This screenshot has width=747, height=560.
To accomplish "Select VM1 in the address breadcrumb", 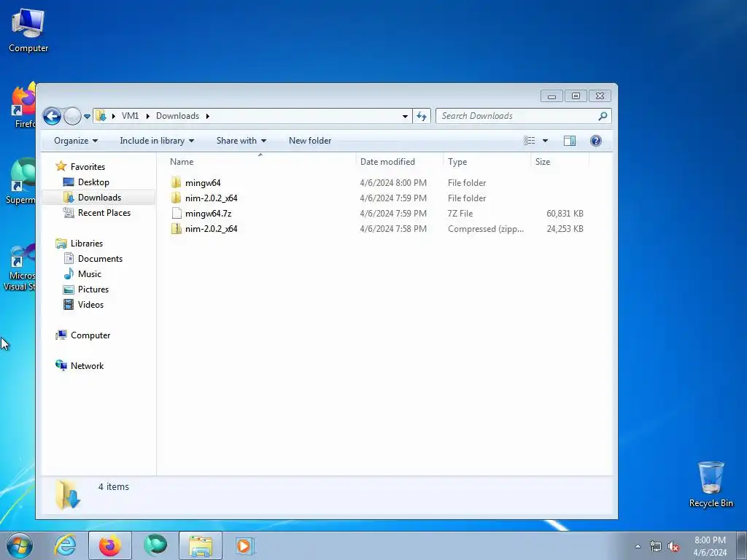I will tap(130, 116).
